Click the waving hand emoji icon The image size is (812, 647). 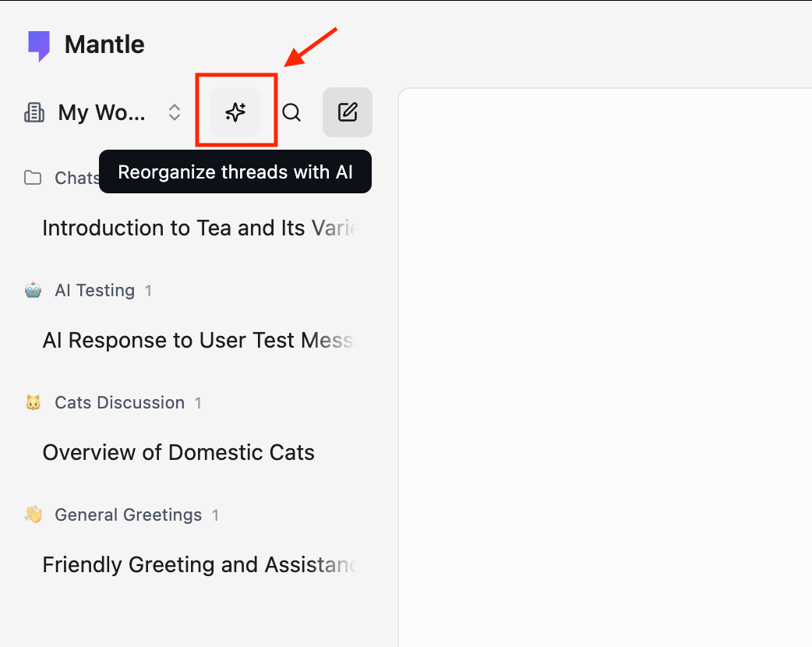click(34, 514)
